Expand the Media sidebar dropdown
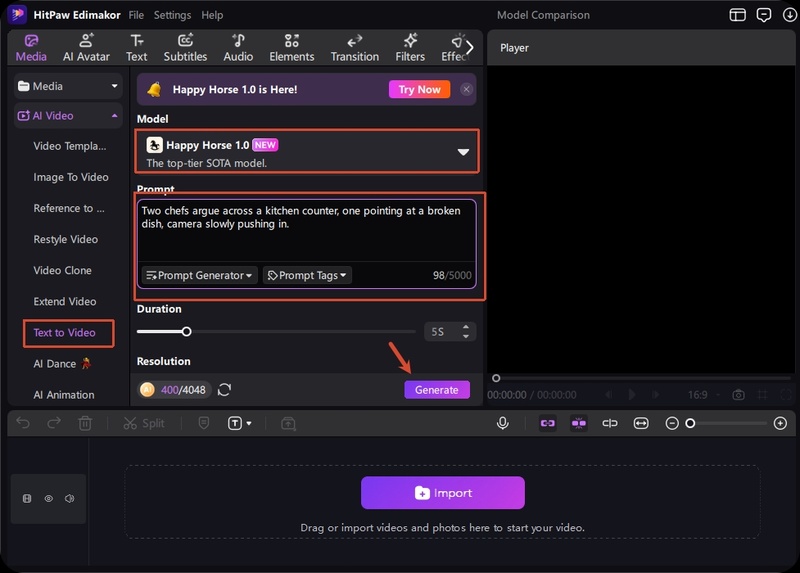800x573 pixels. tap(68, 86)
